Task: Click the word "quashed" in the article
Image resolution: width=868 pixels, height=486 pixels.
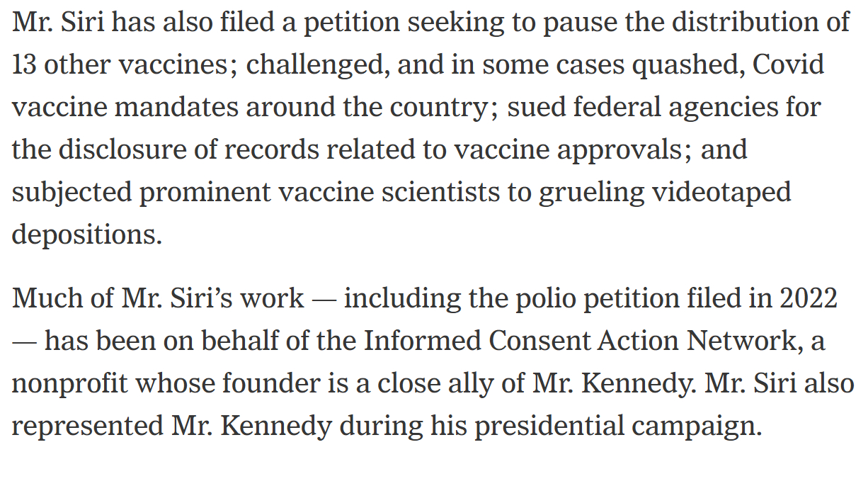Action: coord(685,65)
